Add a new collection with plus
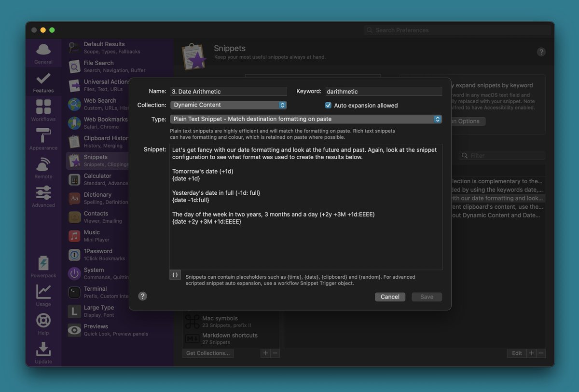 (265, 353)
